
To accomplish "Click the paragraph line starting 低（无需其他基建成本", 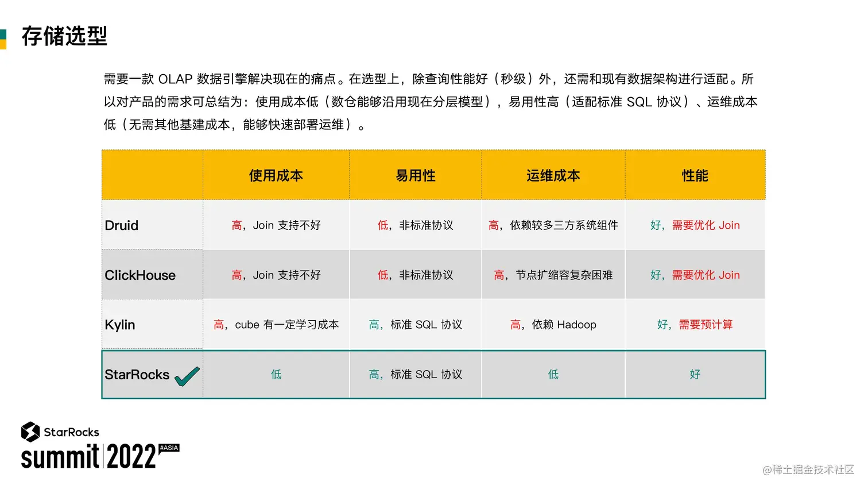I will 235,125.
